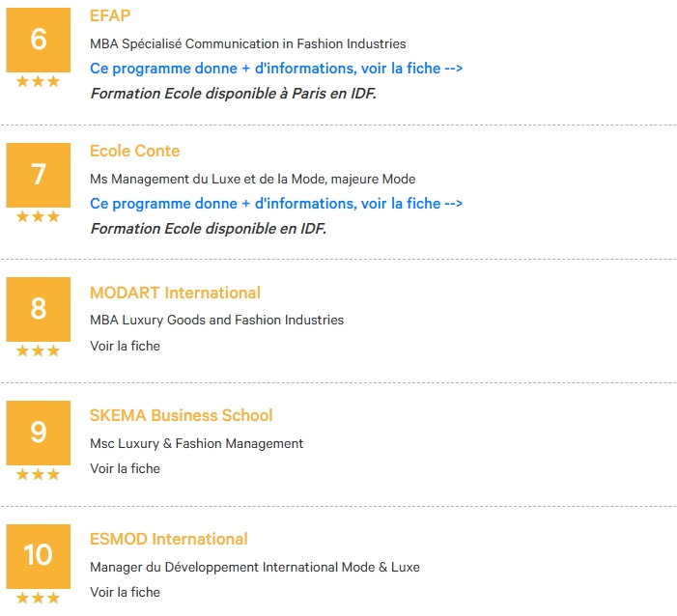
Task: Click 'Voir la fiche' under MODART International
Action: [126, 346]
